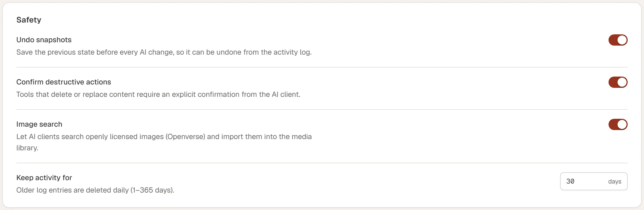Turn off Confirm destructive actions switch
This screenshot has width=644, height=210.
click(x=618, y=82)
